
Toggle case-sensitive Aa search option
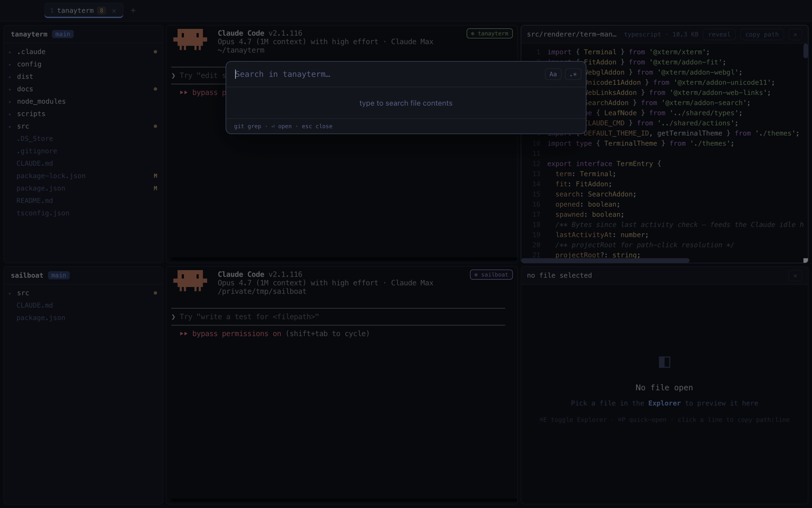tap(553, 74)
